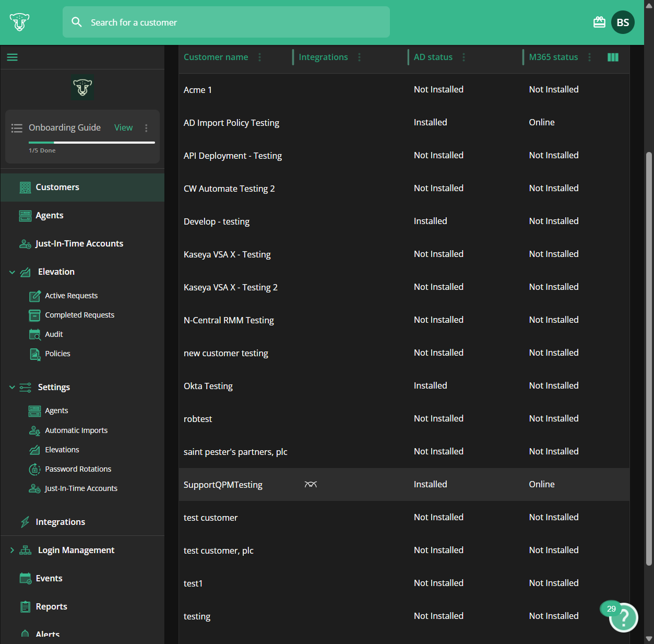Click the Integrations lightning icon
The image size is (654, 644).
(x=25, y=522)
